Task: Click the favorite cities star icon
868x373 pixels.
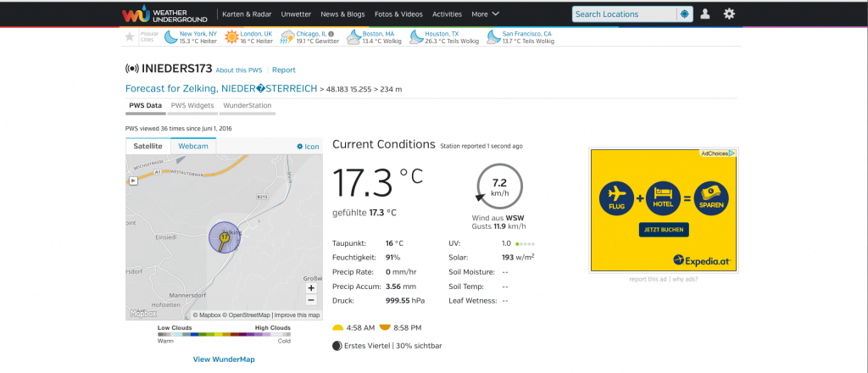Action: click(130, 36)
